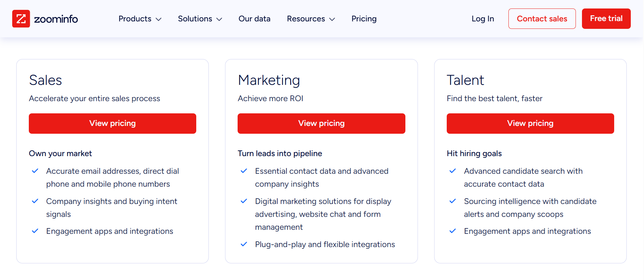The height and width of the screenshot is (280, 644).
Task: Click checkmark beside Advanced candidate search
Action: pos(452,171)
